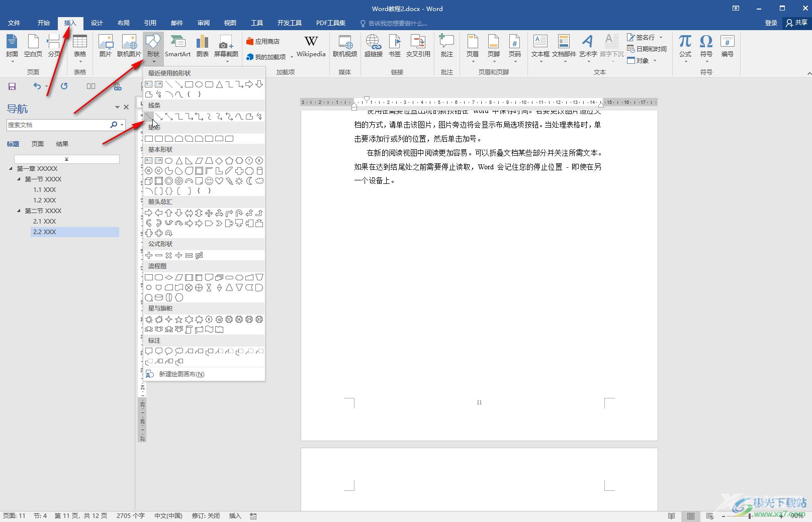Select the plus sign in 公式形状
The height and width of the screenshot is (522, 812).
149,255
